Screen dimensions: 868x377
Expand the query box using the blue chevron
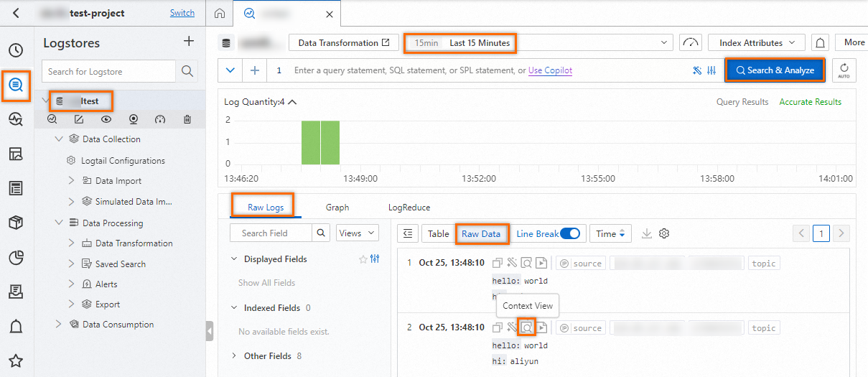click(230, 70)
